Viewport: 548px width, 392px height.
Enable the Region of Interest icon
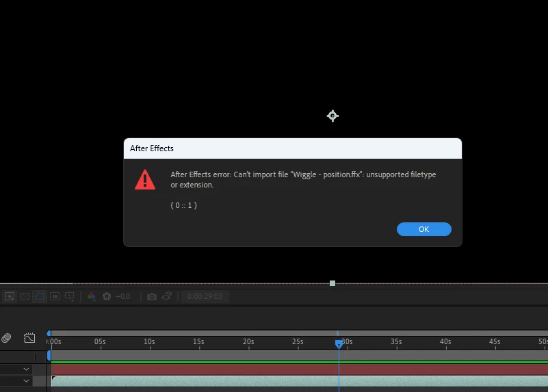click(55, 297)
